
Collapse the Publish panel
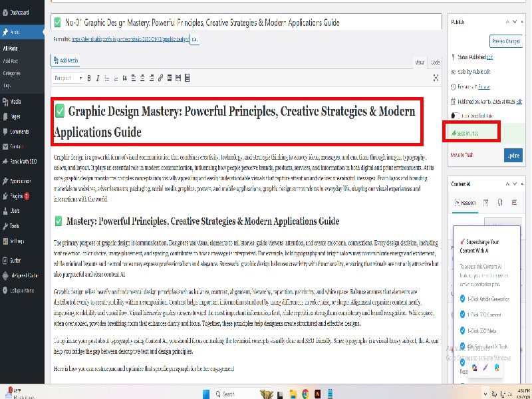coord(522,22)
